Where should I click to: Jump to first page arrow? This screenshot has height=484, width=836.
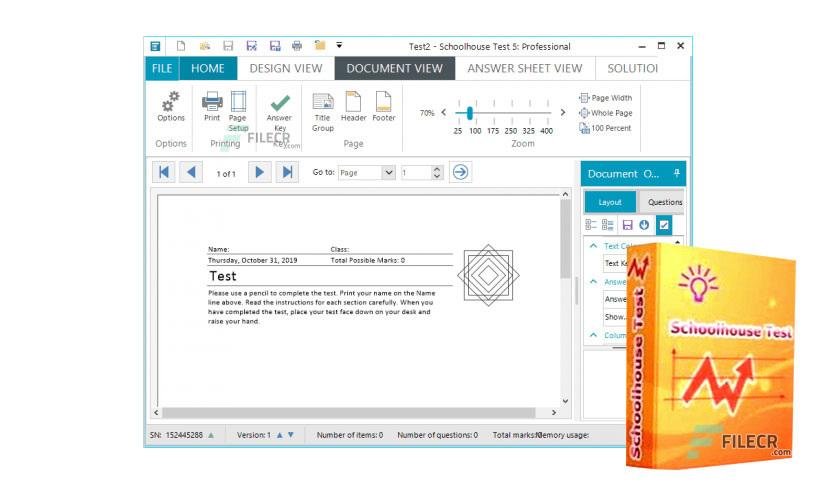click(x=164, y=172)
